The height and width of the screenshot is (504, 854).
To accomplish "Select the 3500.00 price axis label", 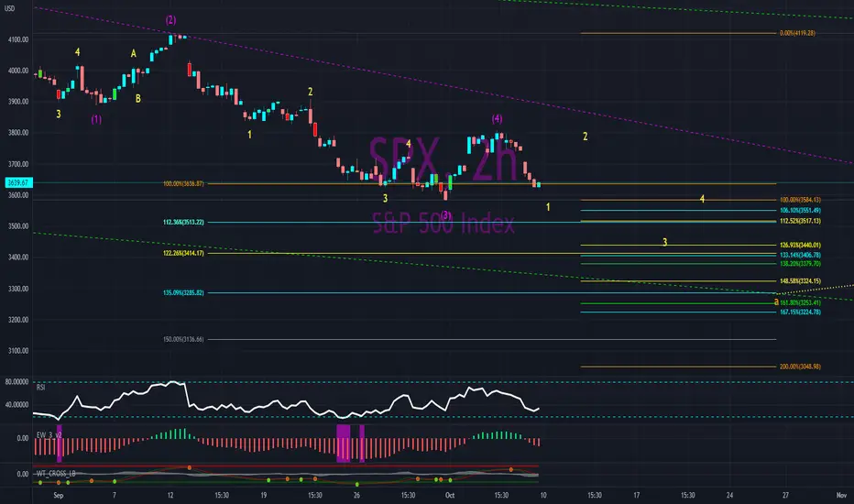I will point(18,226).
